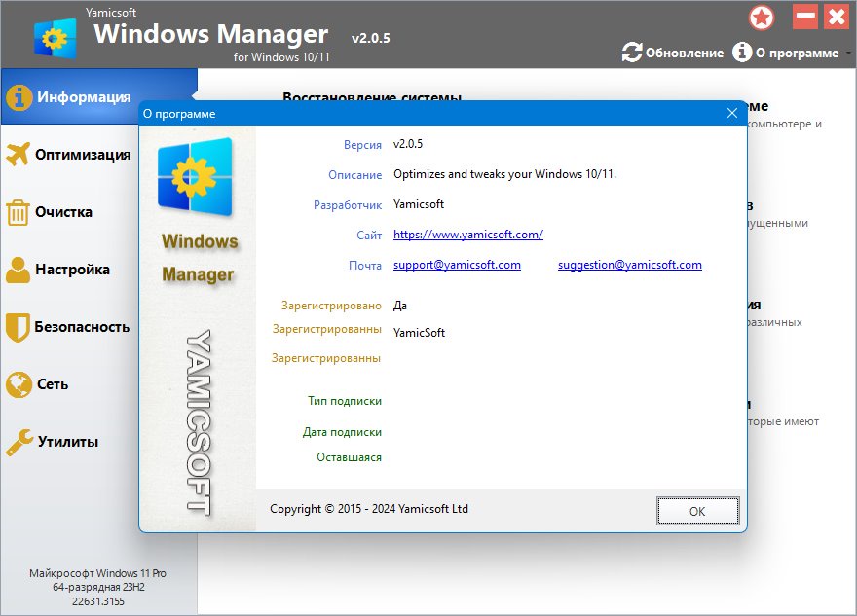The height and width of the screenshot is (616, 857).
Task: Click the 64-разрядная 23H2 system info text
Action: (98, 587)
